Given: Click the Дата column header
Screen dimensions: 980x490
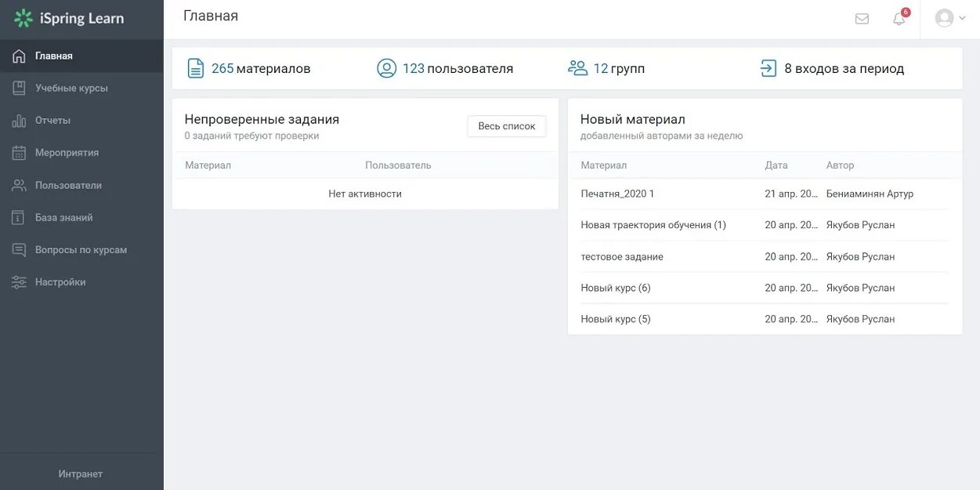Looking at the screenshot, I should click(x=776, y=165).
